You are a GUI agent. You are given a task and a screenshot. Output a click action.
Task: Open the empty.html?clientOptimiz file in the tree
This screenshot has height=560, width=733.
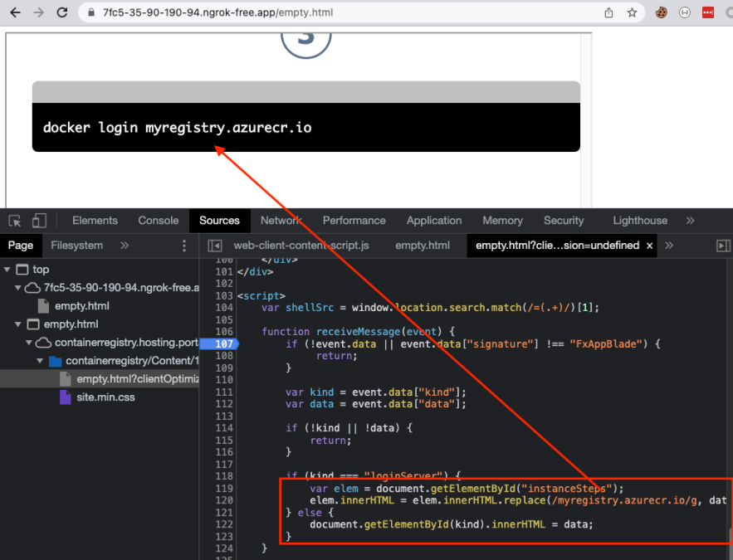(138, 379)
